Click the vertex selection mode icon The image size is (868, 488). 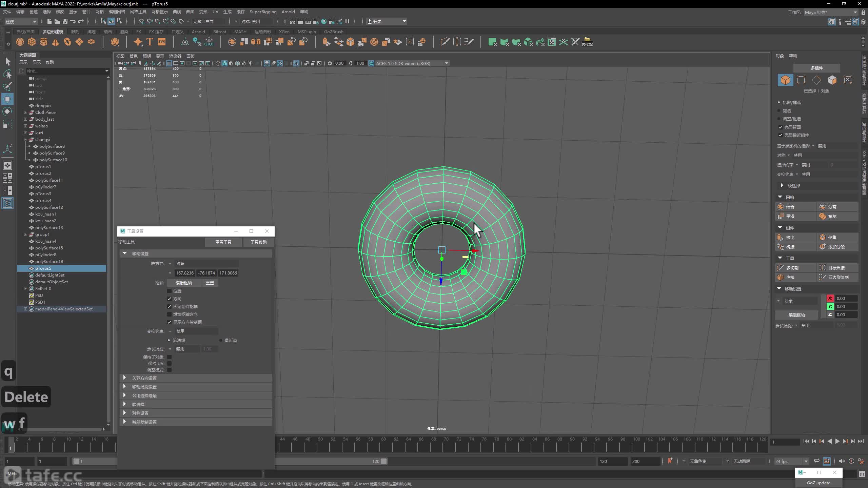[x=801, y=80]
